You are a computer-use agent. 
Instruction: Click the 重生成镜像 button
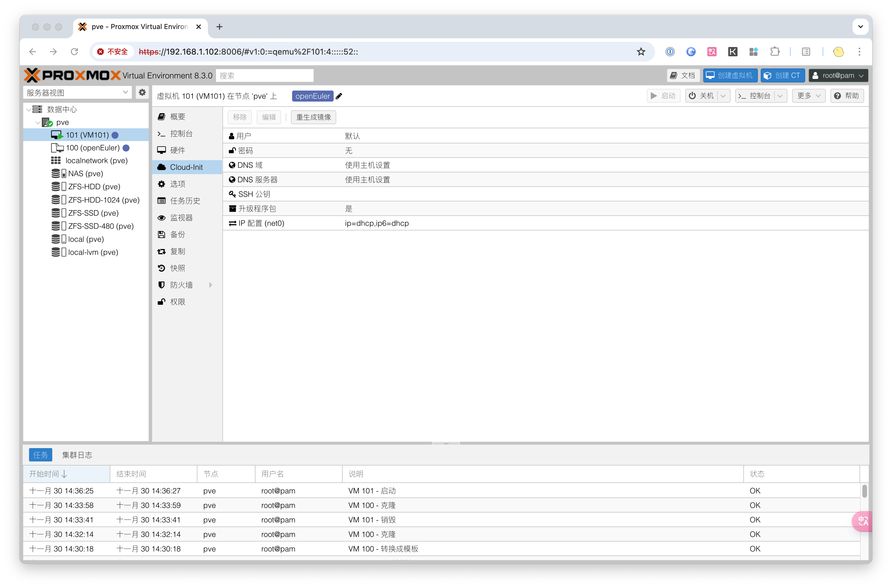tap(313, 117)
